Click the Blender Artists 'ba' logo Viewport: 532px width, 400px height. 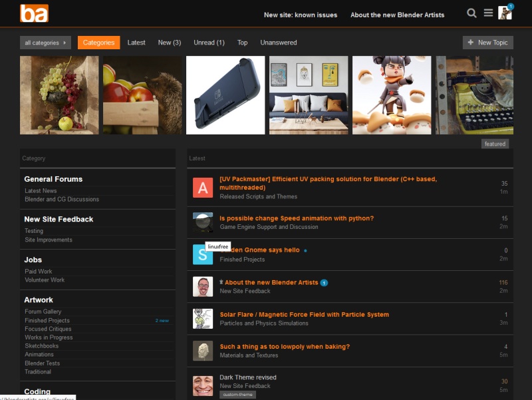click(x=34, y=13)
